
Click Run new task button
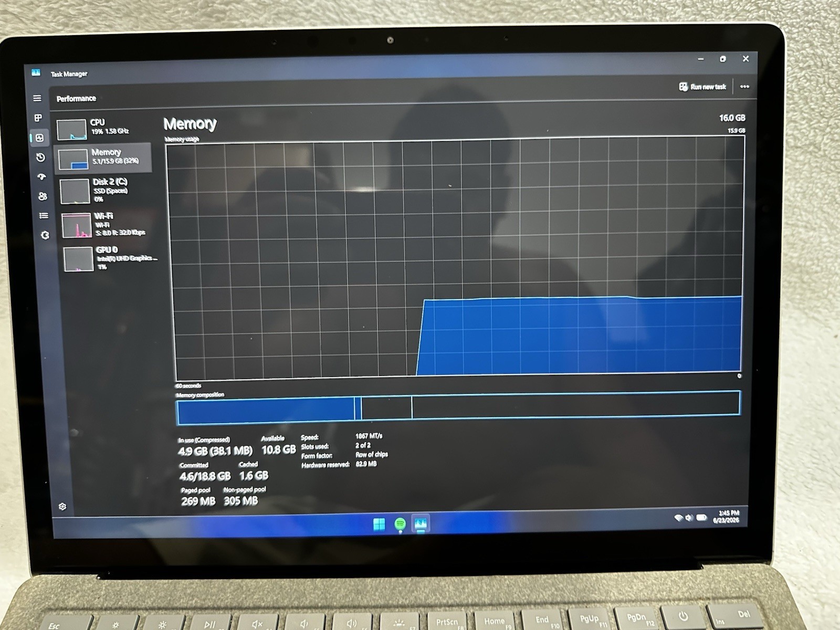click(702, 87)
